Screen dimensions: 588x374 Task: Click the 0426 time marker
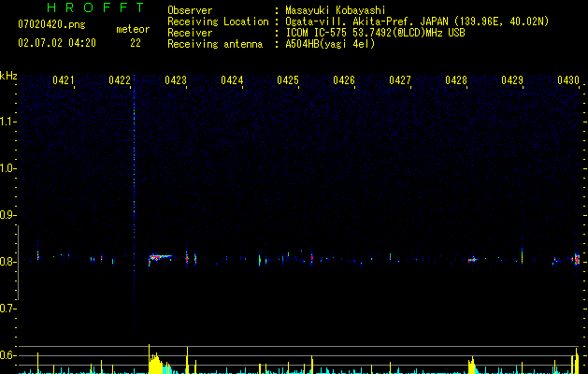click(344, 80)
